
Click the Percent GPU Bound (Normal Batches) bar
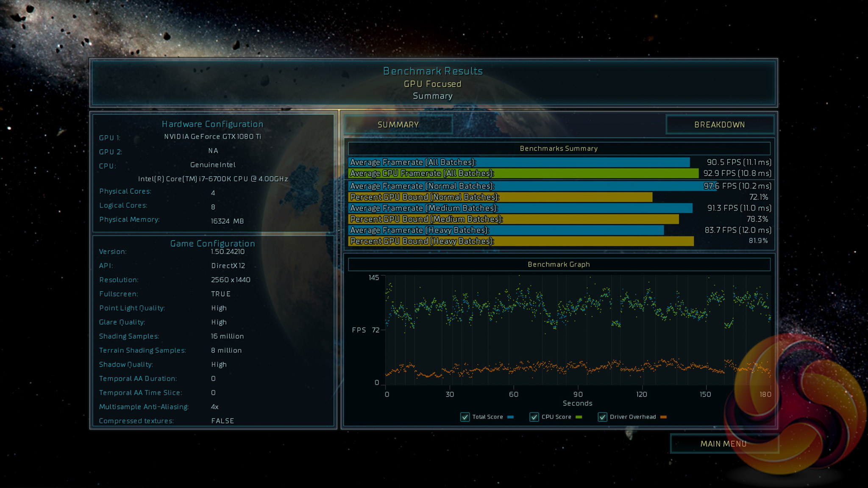pos(500,197)
